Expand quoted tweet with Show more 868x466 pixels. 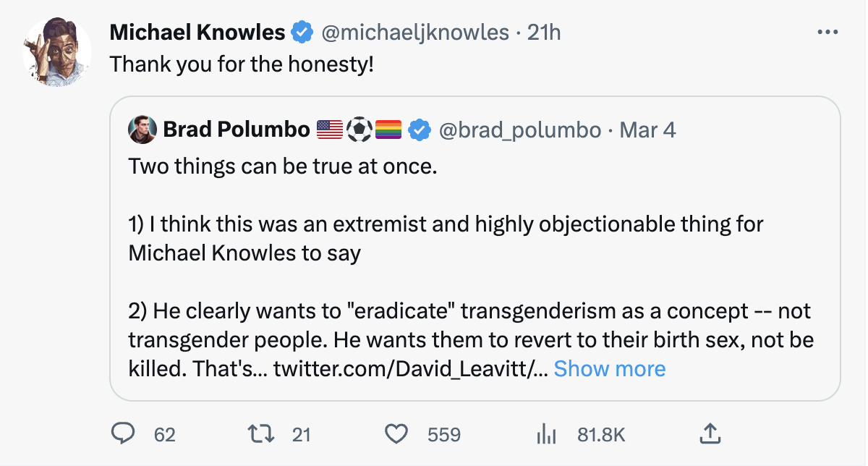point(609,369)
